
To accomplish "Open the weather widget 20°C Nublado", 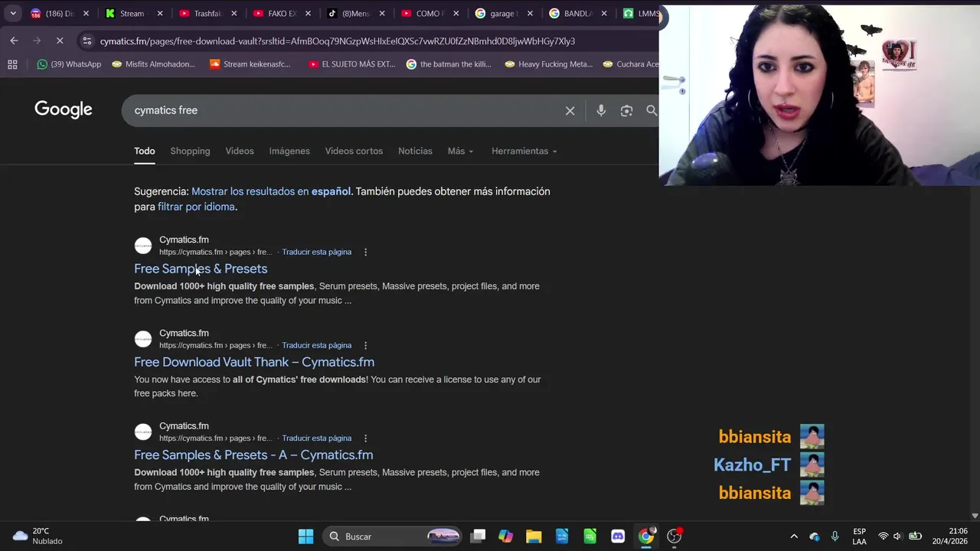I will 38,536.
